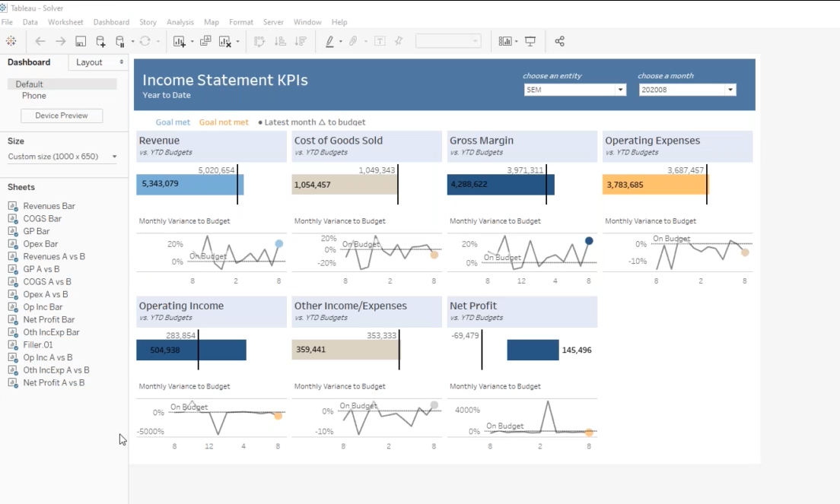This screenshot has width=840, height=504.
Task: Select the Revenues Bar sheet in list
Action: (49, 206)
